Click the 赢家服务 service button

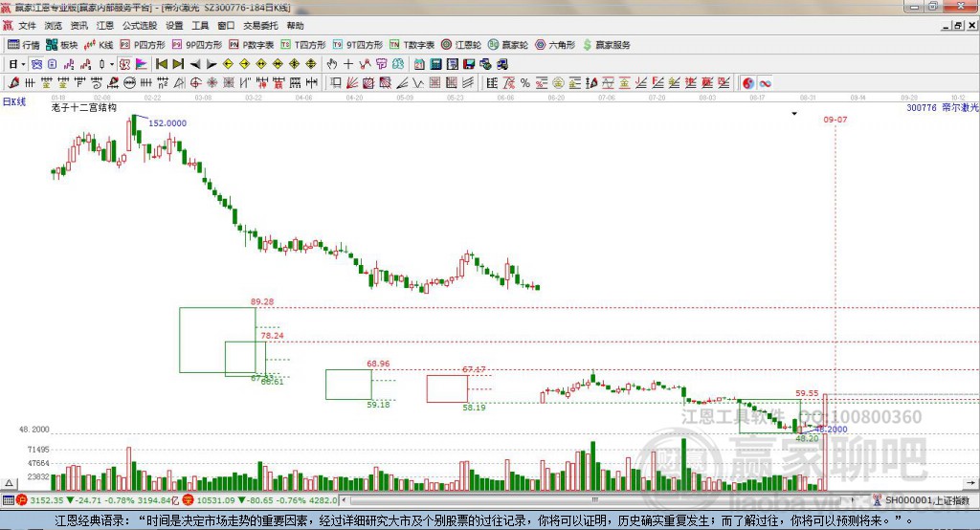pos(606,44)
